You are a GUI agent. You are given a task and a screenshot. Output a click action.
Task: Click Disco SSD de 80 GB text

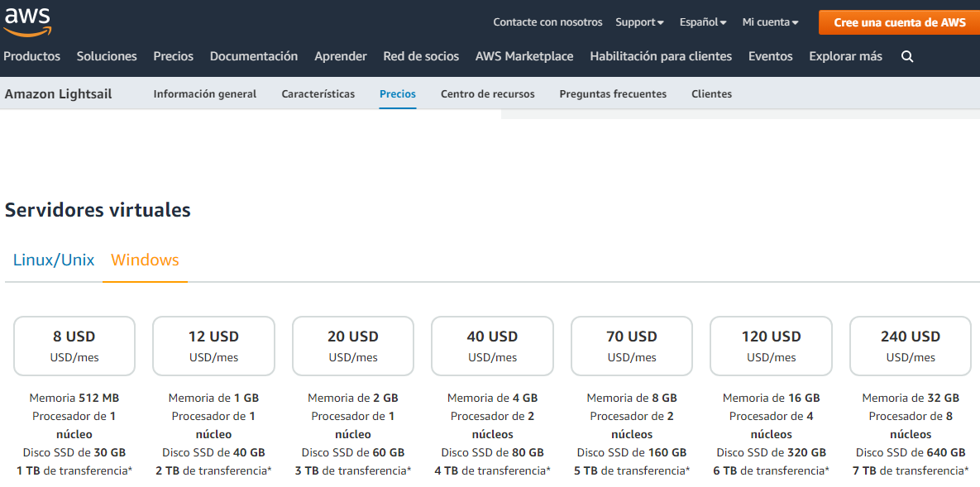(493, 452)
